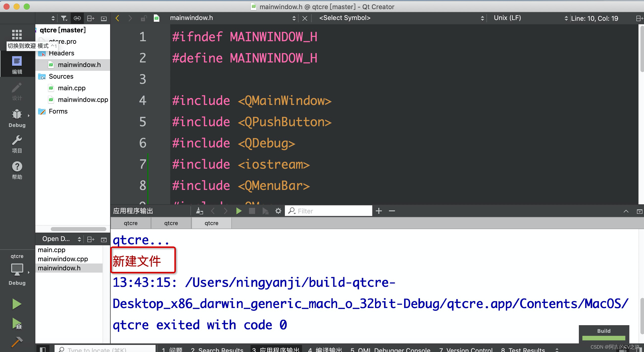
Task: Clear the application output pane
Action: click(200, 211)
